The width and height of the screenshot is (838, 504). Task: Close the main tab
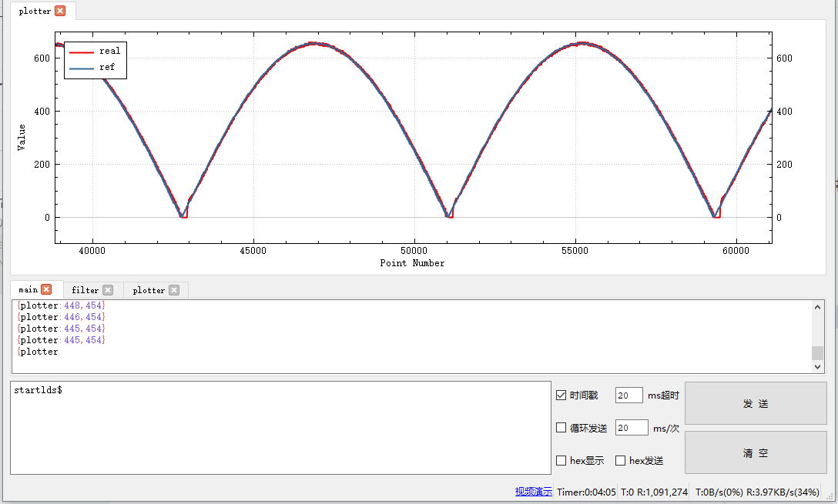coord(46,289)
